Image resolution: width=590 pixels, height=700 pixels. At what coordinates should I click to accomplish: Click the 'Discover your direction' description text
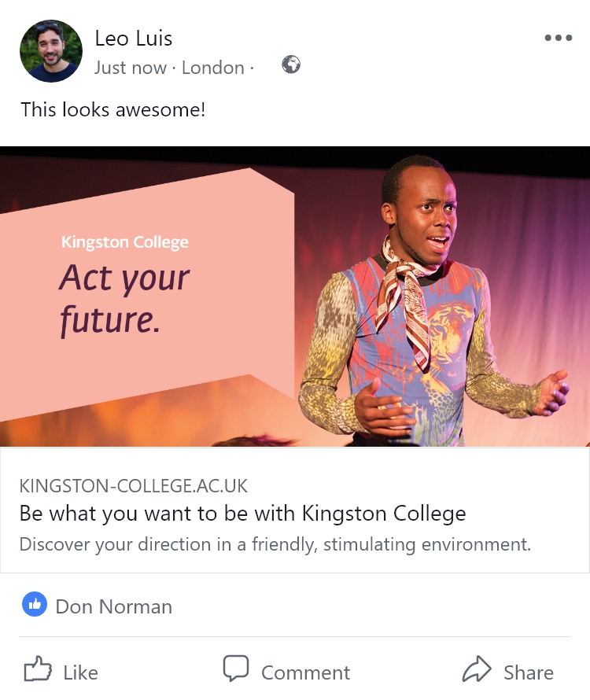tap(275, 543)
